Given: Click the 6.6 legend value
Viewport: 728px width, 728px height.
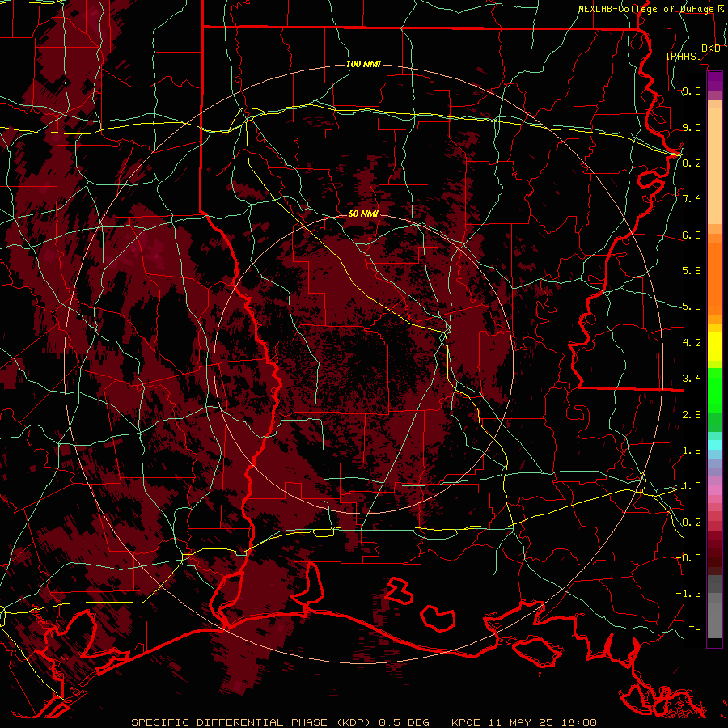Looking at the screenshot, I should 692,235.
